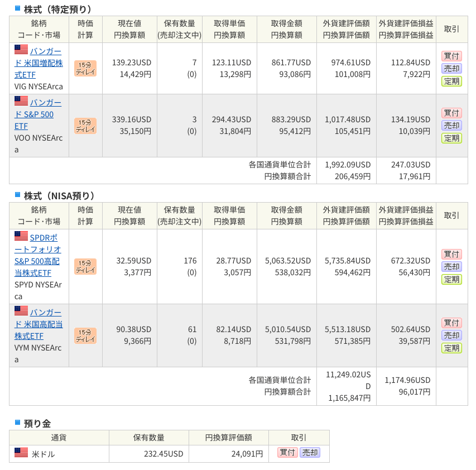
Task: Click the US flag icon beside VOO fund name
Action: pos(21,101)
